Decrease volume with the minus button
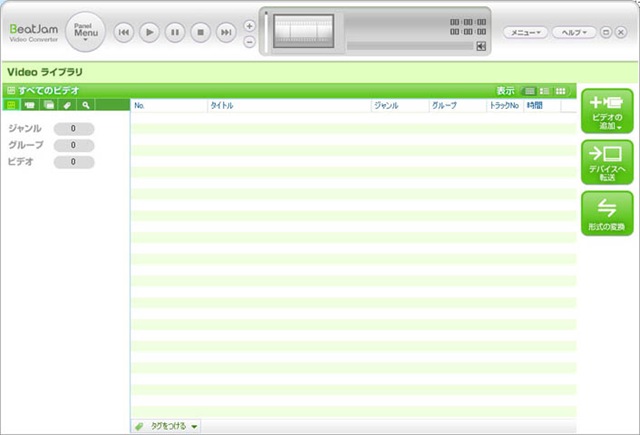640x435 pixels. (x=250, y=41)
